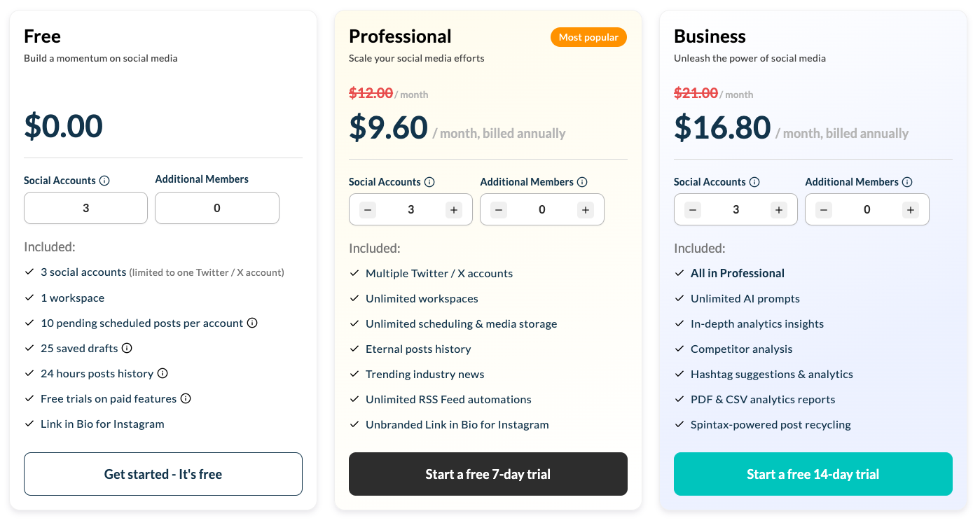The height and width of the screenshot is (523, 980).
Task: Click info icon next to Free trials on paid features
Action: 186,398
